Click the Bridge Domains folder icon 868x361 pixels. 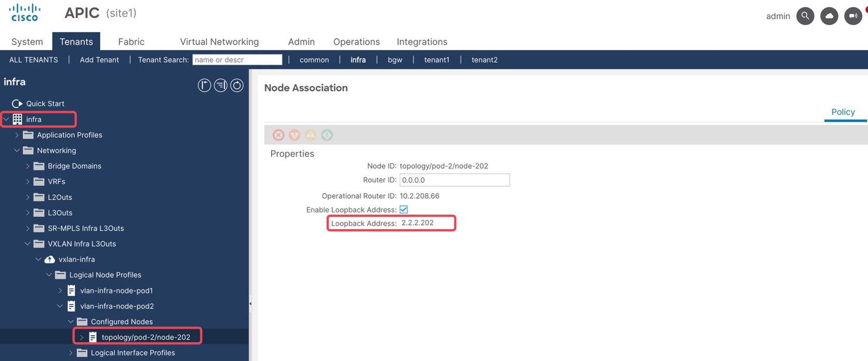(39, 166)
